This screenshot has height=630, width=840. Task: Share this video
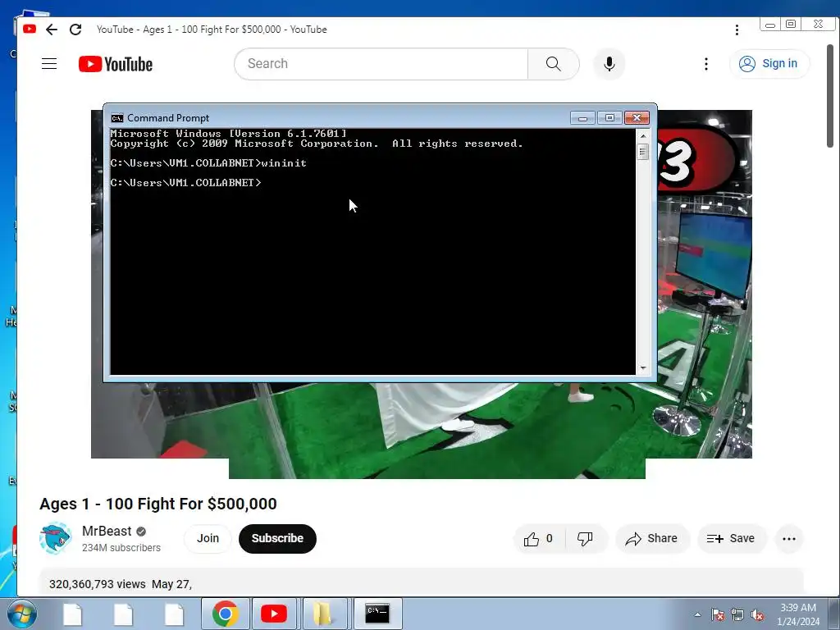(652, 539)
